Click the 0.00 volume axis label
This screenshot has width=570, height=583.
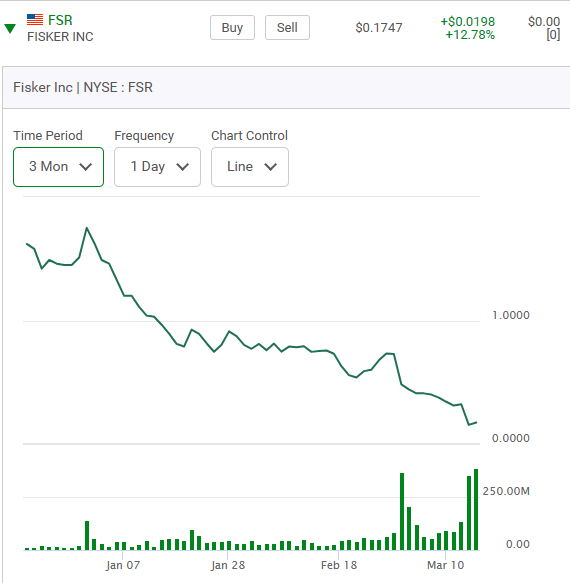tap(518, 544)
